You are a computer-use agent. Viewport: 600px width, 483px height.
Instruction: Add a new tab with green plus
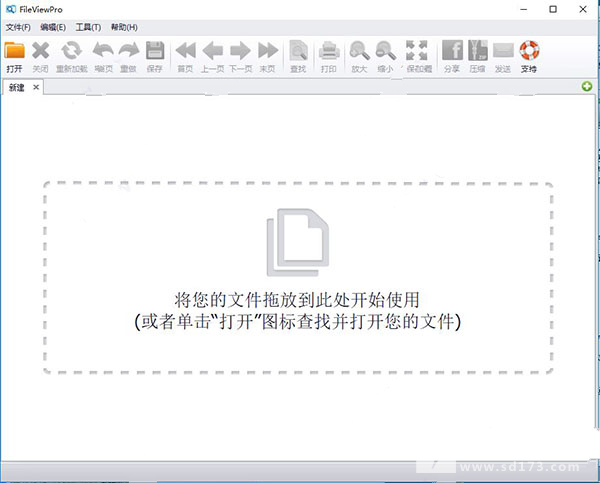coord(587,86)
